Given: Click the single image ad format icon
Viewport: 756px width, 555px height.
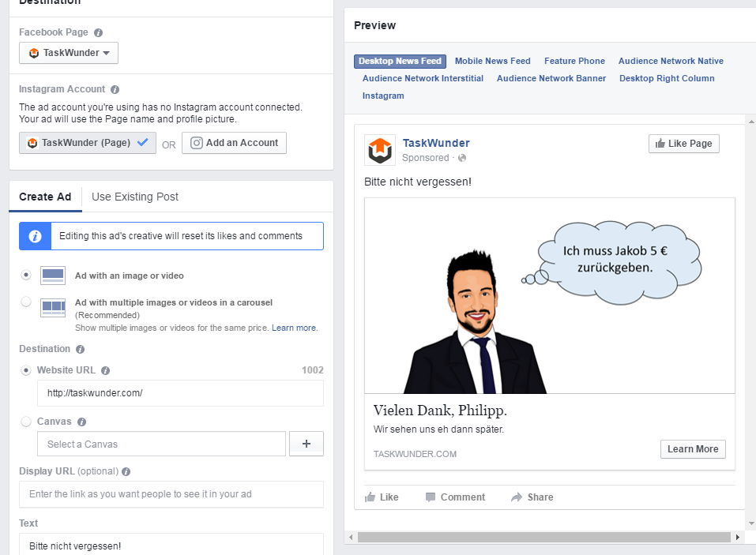Looking at the screenshot, I should pyautogui.click(x=53, y=276).
